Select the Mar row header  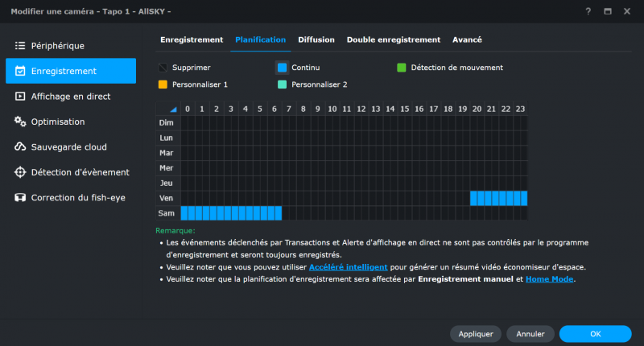click(168, 153)
